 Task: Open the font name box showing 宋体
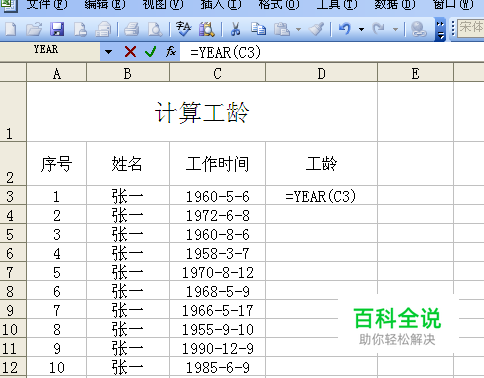point(471,28)
